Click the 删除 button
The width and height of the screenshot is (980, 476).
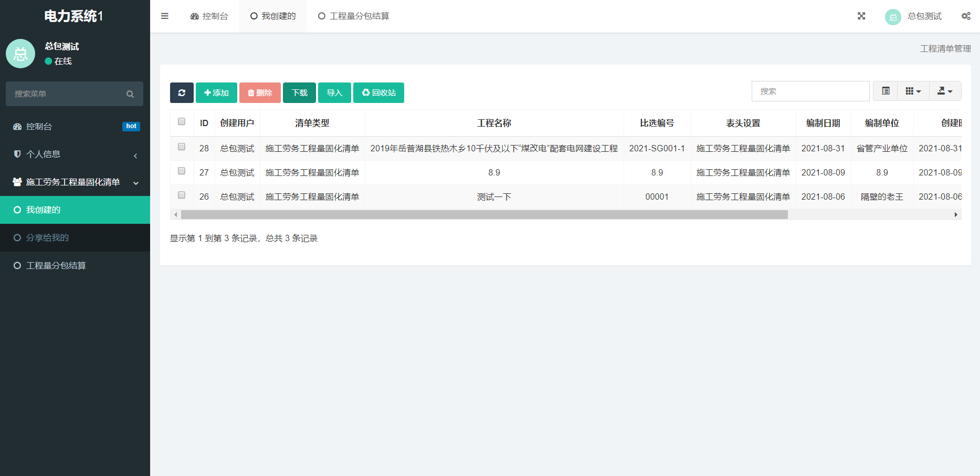[x=260, y=92]
